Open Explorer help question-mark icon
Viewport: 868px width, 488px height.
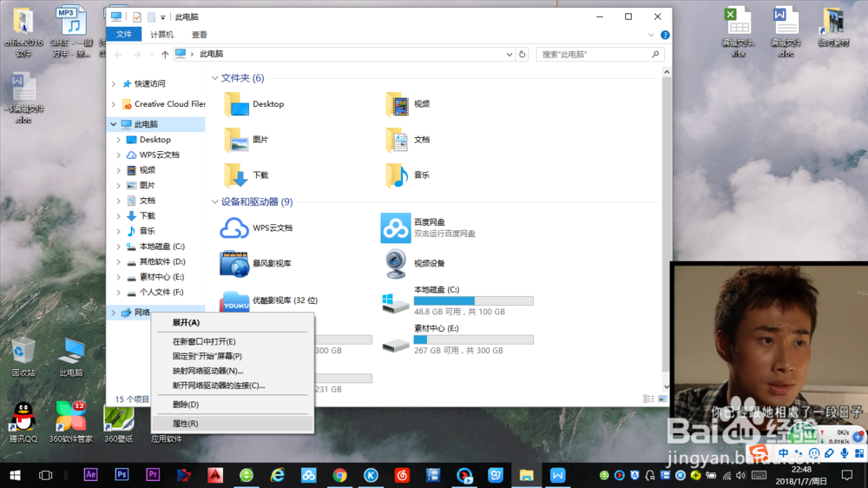665,35
